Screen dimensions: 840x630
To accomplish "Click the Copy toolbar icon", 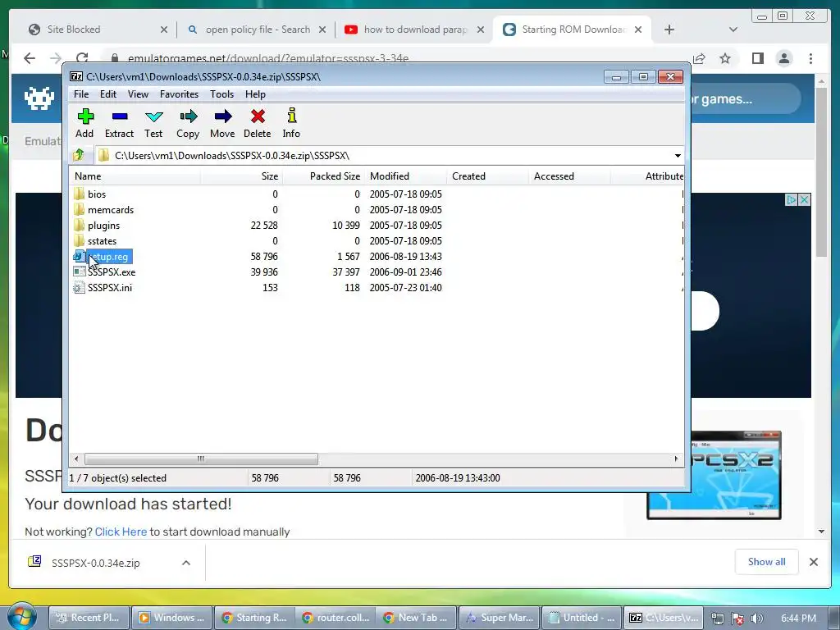I will pos(188,123).
